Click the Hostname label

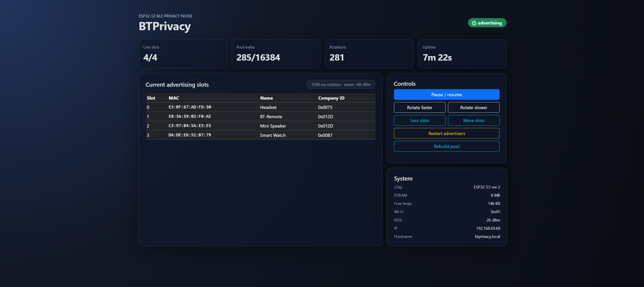coord(403,237)
